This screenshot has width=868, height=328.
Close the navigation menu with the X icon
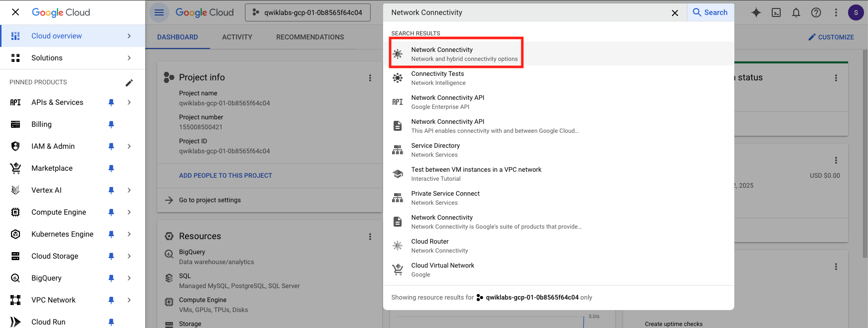click(15, 12)
